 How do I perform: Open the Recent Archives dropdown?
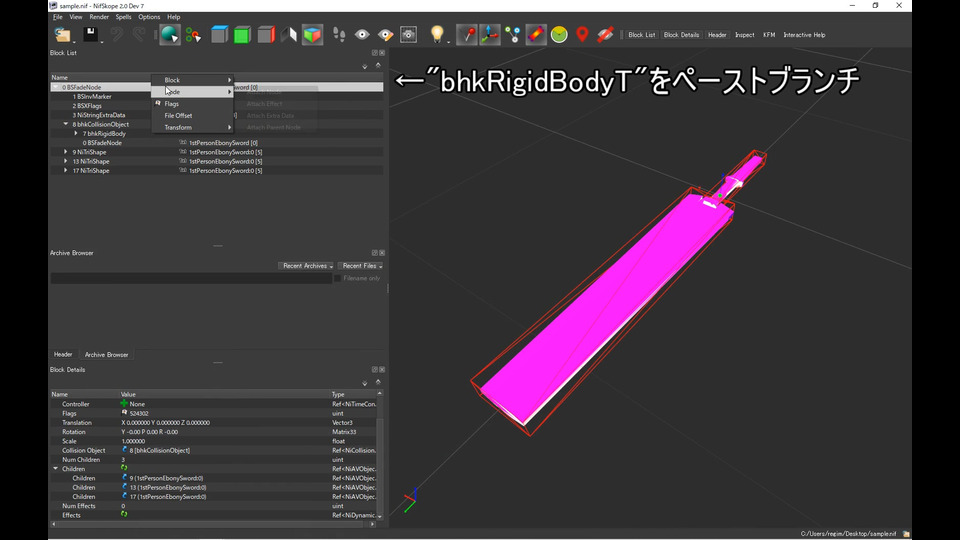click(306, 266)
